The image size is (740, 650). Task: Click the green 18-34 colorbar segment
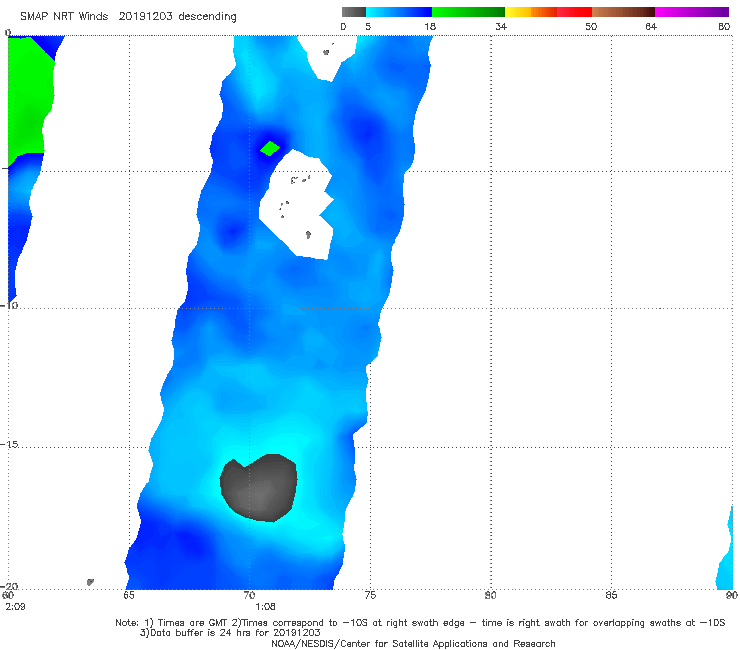pyautogui.click(x=468, y=12)
